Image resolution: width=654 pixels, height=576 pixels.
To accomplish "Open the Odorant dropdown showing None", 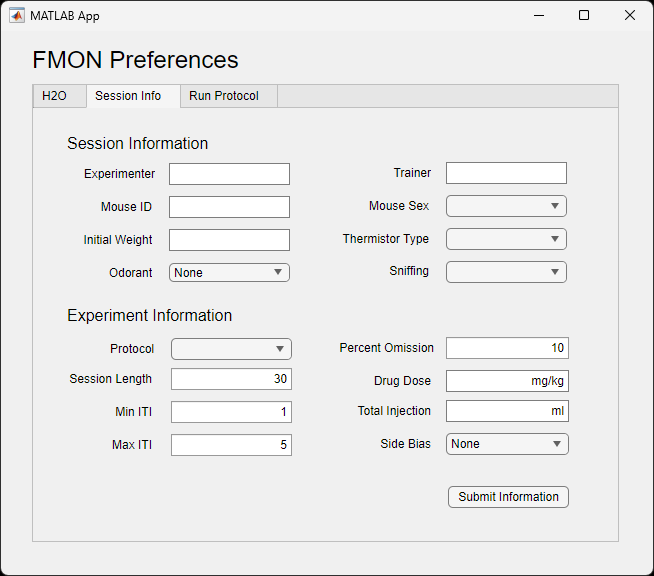I will tap(229, 272).
